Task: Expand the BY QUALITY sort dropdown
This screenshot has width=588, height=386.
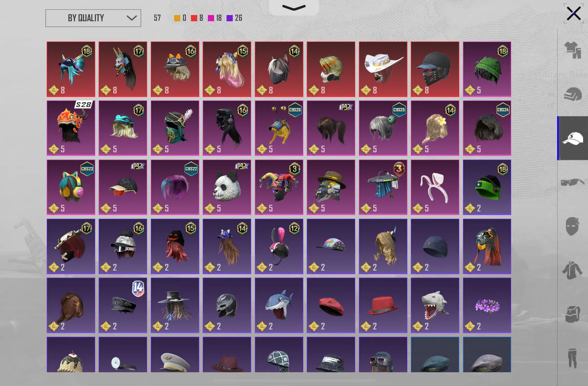Action: click(x=93, y=18)
